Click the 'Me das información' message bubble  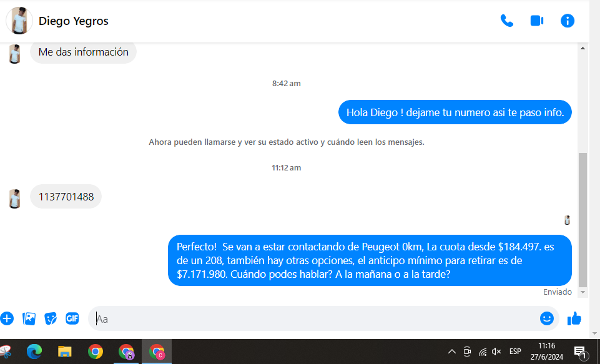(x=84, y=52)
